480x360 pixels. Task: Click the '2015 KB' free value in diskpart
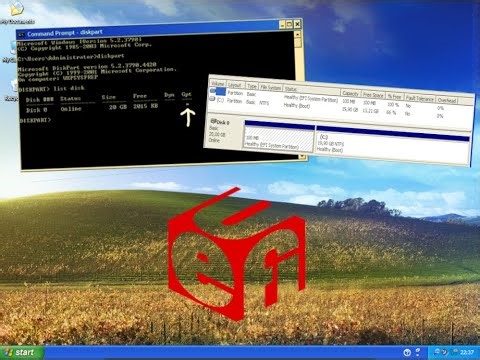coord(146,106)
